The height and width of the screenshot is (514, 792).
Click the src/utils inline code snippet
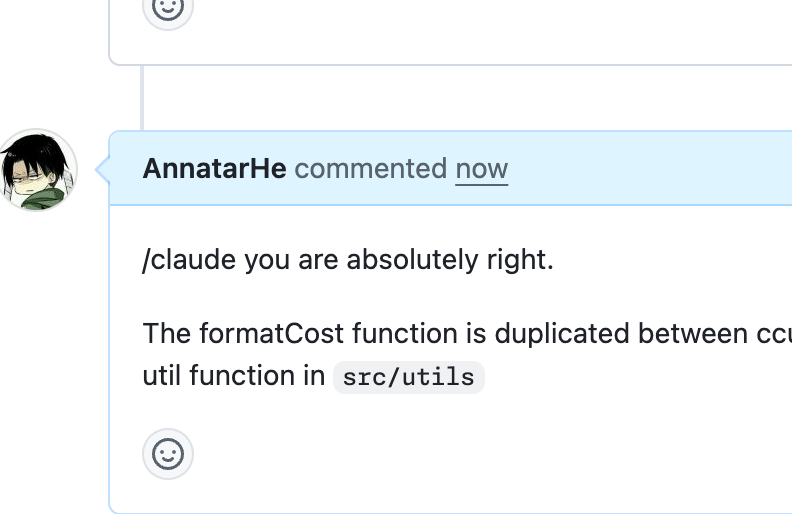(x=408, y=377)
